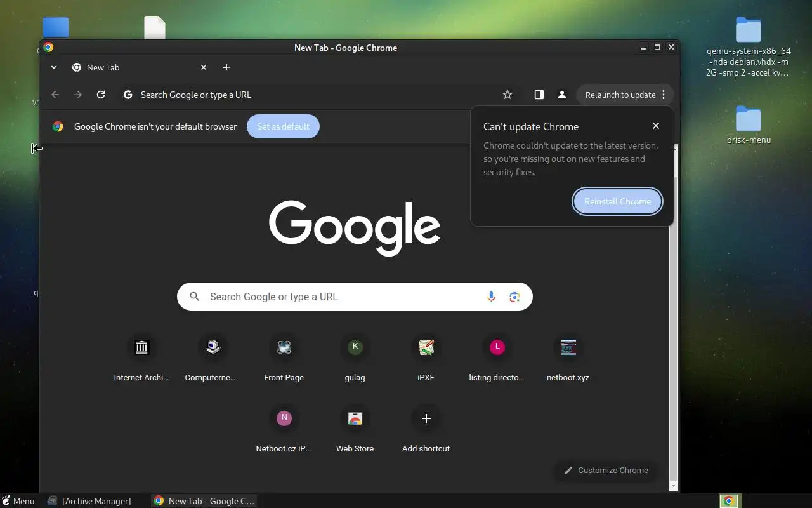The height and width of the screenshot is (508, 812).
Task: Open the blue folder on the desktop
Action: (x=56, y=27)
